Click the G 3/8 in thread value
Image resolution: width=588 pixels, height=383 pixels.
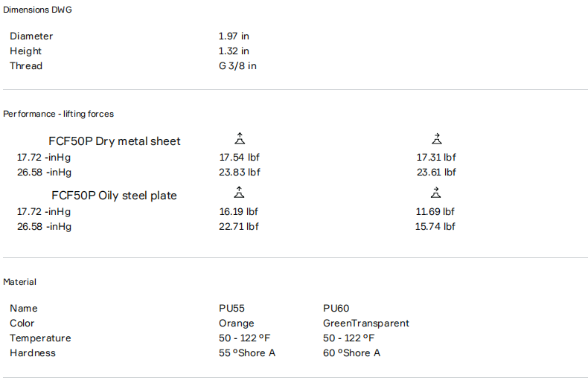[237, 66]
